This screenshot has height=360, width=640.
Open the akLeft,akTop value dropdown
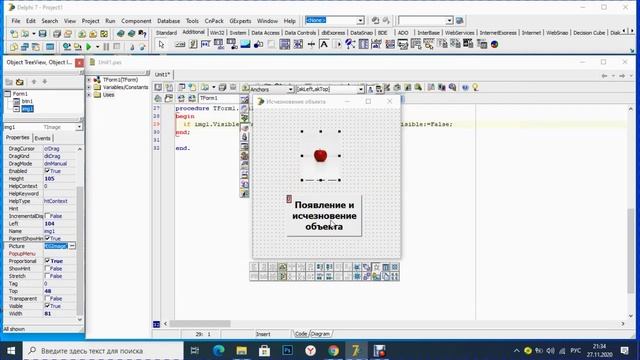click(361, 89)
